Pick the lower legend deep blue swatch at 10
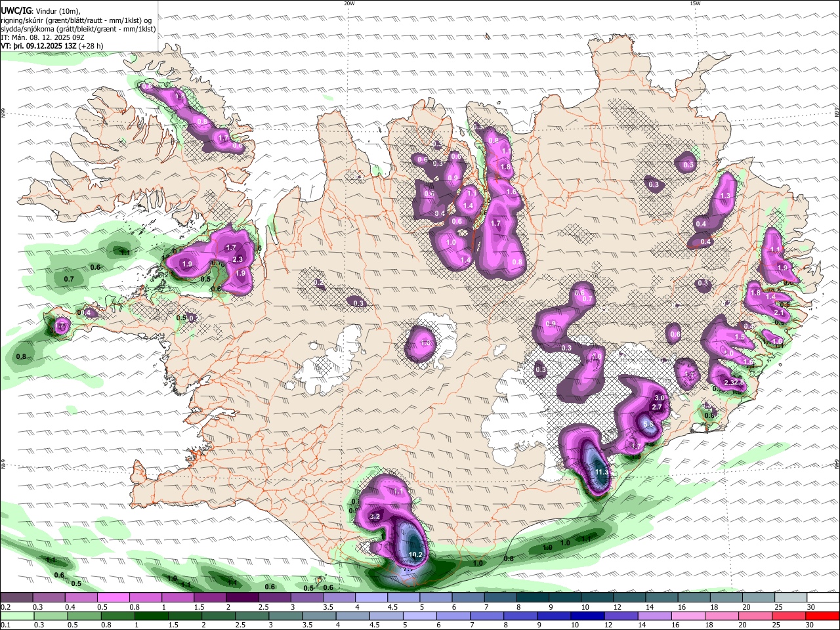The image size is (840, 630). tap(587, 616)
